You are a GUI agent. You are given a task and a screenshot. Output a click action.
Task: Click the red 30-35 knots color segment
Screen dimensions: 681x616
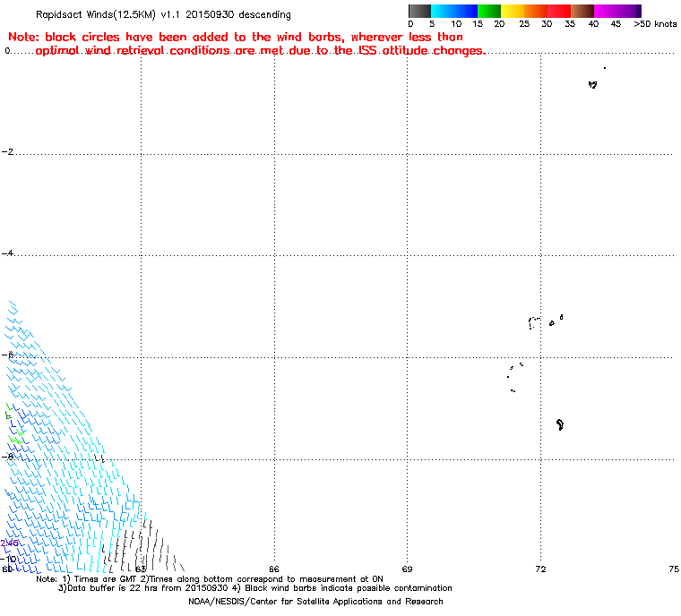[559, 11]
